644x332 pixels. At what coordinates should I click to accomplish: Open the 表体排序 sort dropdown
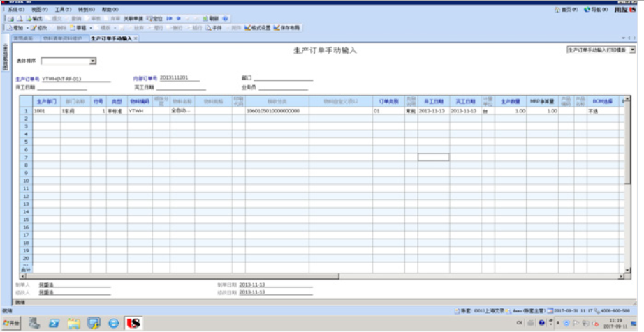point(93,61)
